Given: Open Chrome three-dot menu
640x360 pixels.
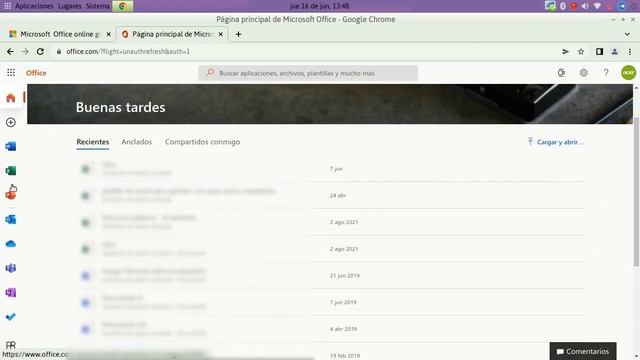Looking at the screenshot, I should 630,51.
